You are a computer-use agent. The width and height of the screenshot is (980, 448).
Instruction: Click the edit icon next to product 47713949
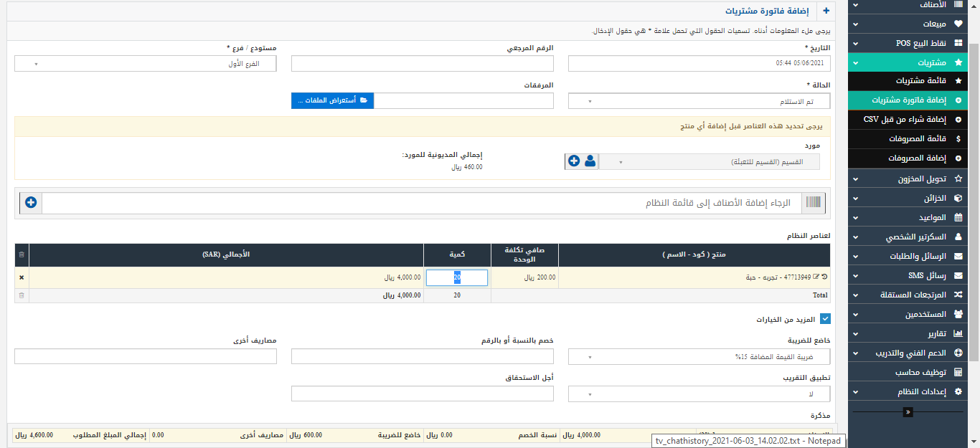(x=816, y=277)
